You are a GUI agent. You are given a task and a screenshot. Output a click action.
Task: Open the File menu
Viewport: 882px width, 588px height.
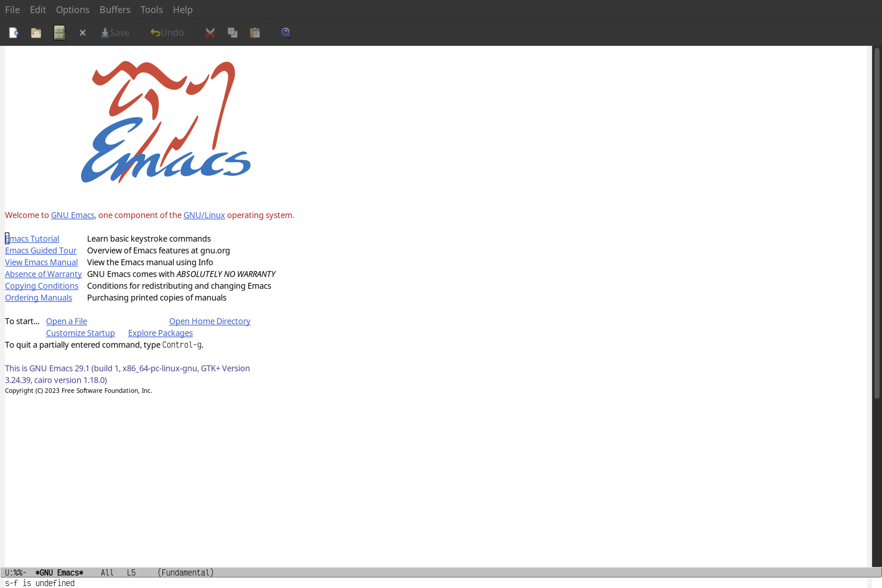[12, 9]
